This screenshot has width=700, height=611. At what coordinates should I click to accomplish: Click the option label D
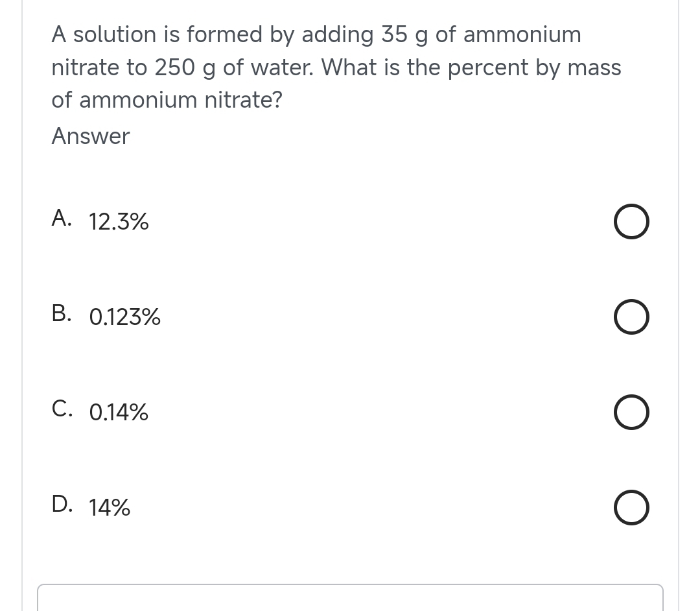(62, 505)
